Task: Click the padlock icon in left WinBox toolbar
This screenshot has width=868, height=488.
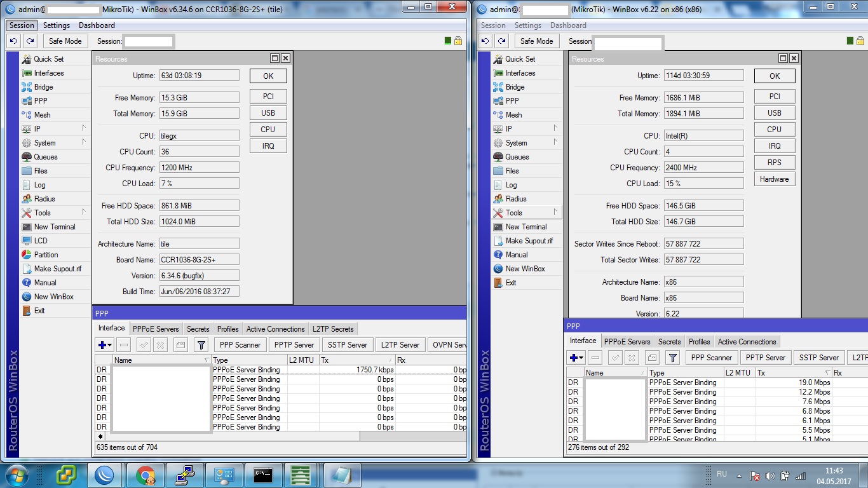Action: point(458,41)
